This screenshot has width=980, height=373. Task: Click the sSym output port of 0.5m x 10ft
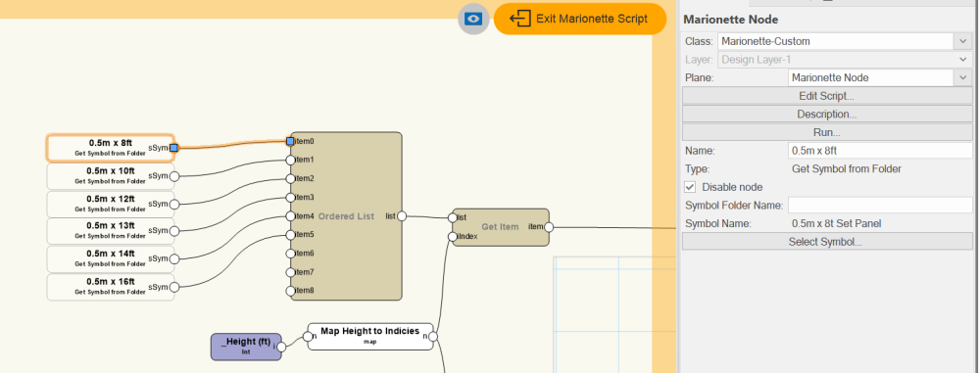click(x=174, y=176)
